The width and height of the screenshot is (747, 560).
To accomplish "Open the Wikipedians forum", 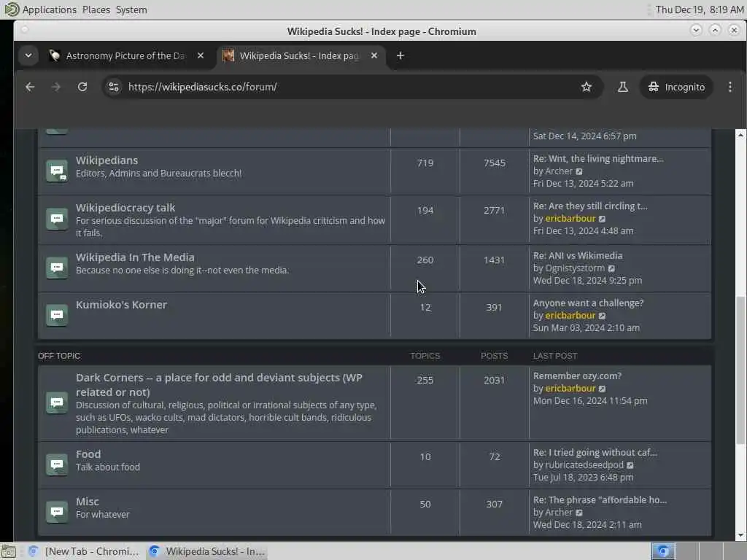I will [107, 160].
